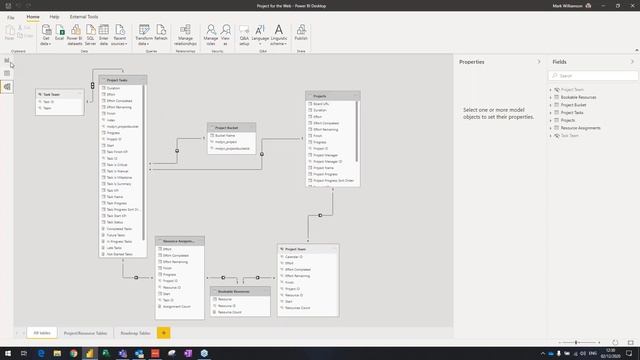Import data from Excel
The width and height of the screenshot is (640, 360).
tap(60, 33)
